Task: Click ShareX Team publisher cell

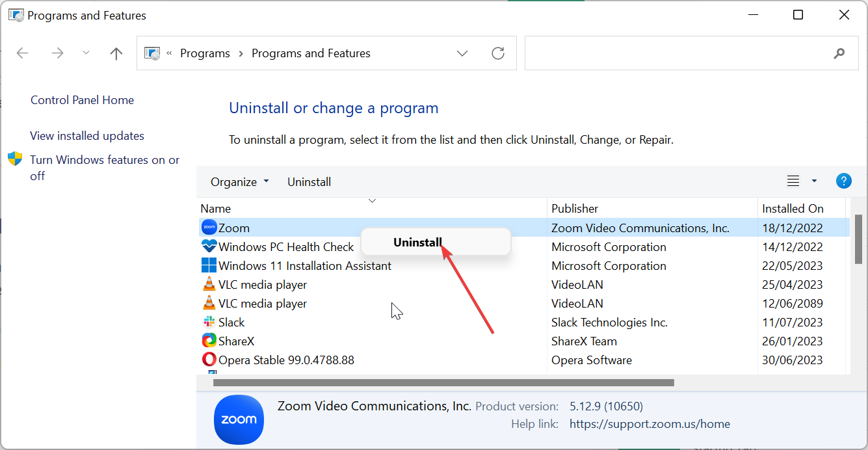Action: [585, 341]
